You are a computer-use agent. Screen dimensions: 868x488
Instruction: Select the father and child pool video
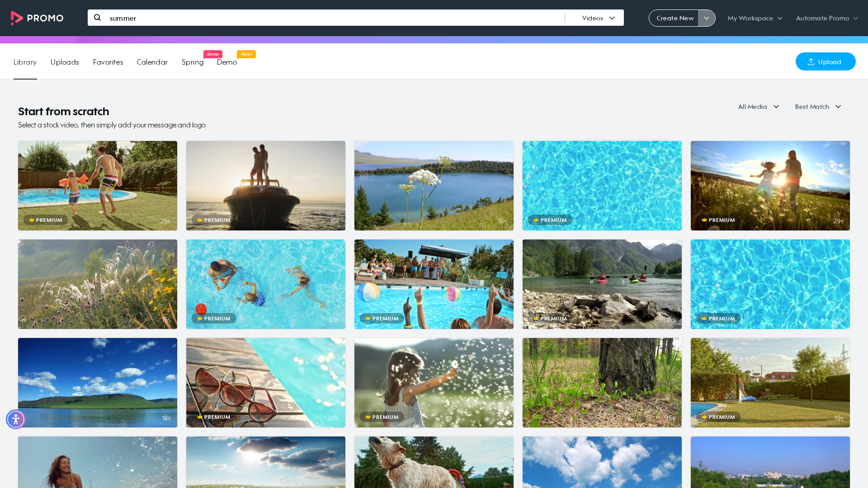[98, 186]
